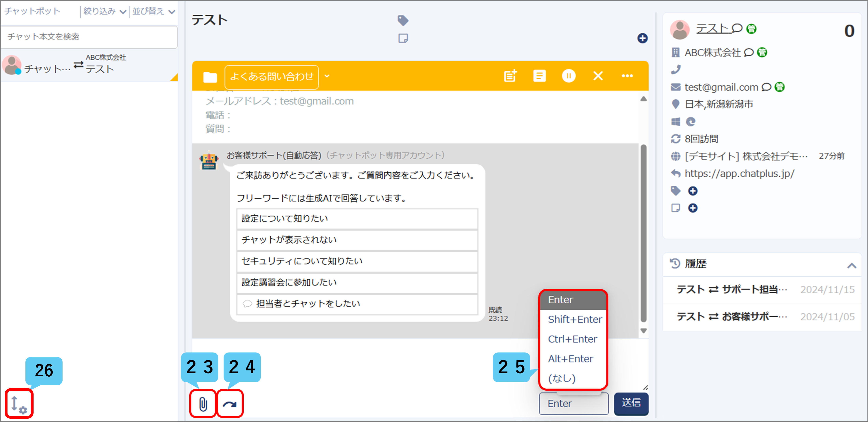Click the paperclip attach file icon

(x=203, y=404)
